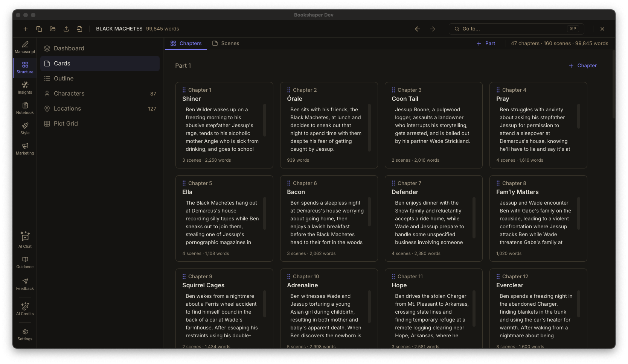628x364 pixels.
Task: Select the Structure sidebar icon
Action: tap(25, 68)
